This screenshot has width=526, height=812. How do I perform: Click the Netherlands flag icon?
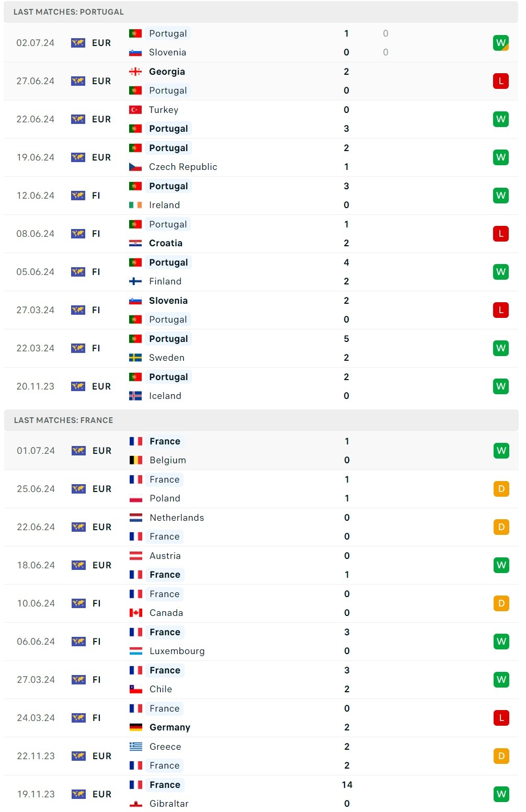136,518
